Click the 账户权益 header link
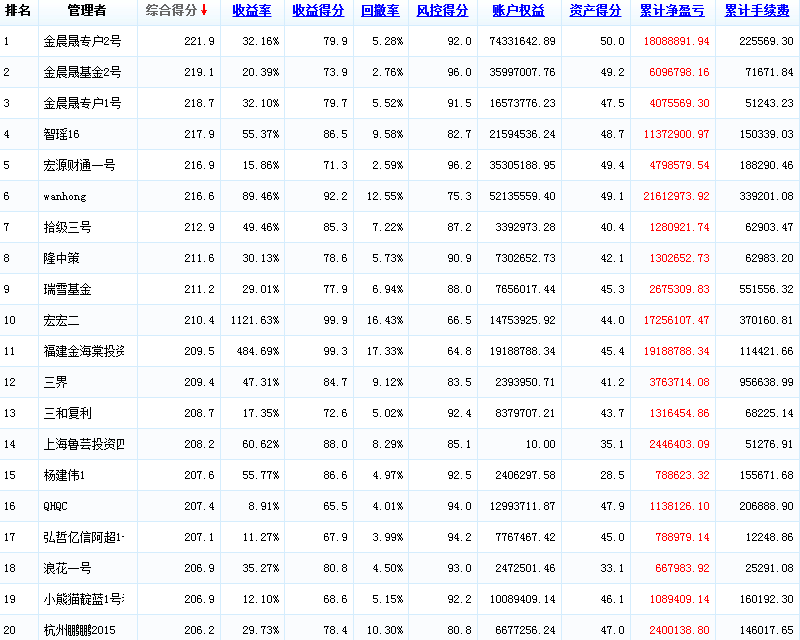 (519, 11)
